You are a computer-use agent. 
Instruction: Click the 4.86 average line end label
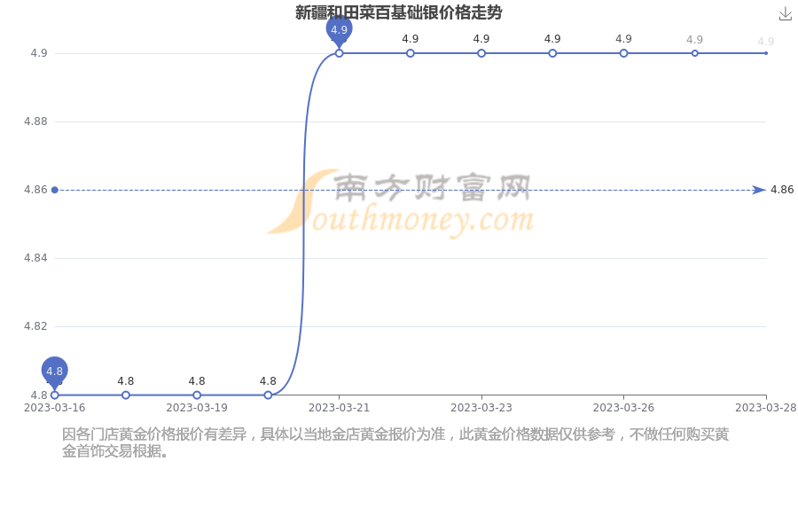tap(782, 190)
